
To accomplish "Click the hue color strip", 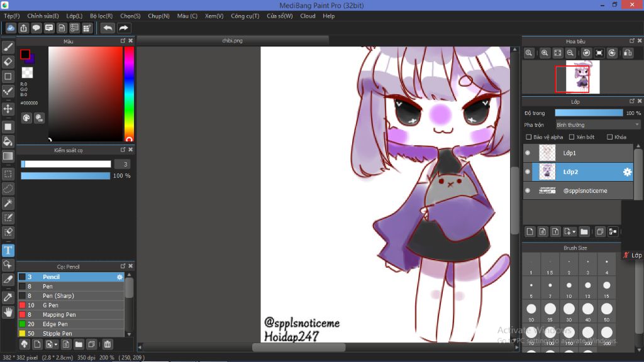I will [x=129, y=94].
